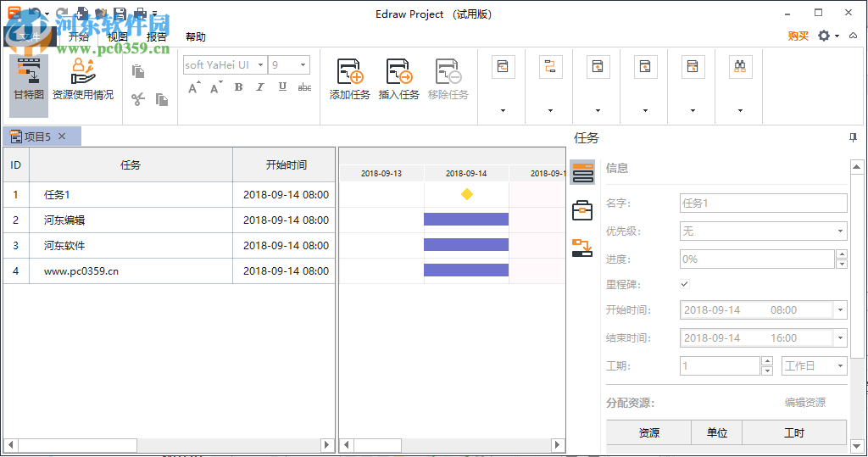Select the www.pc0359.cn task cell
Screen dimensions: 868x457
131,270
